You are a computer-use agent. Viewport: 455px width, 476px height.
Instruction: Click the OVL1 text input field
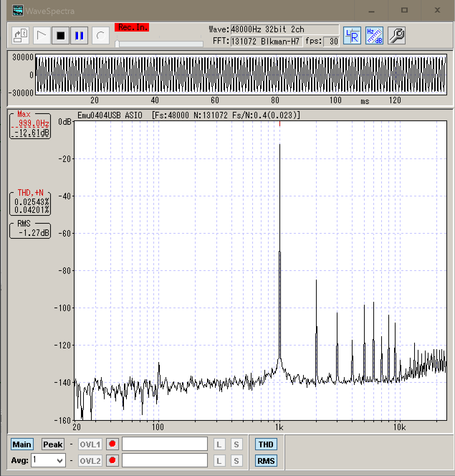coord(165,444)
